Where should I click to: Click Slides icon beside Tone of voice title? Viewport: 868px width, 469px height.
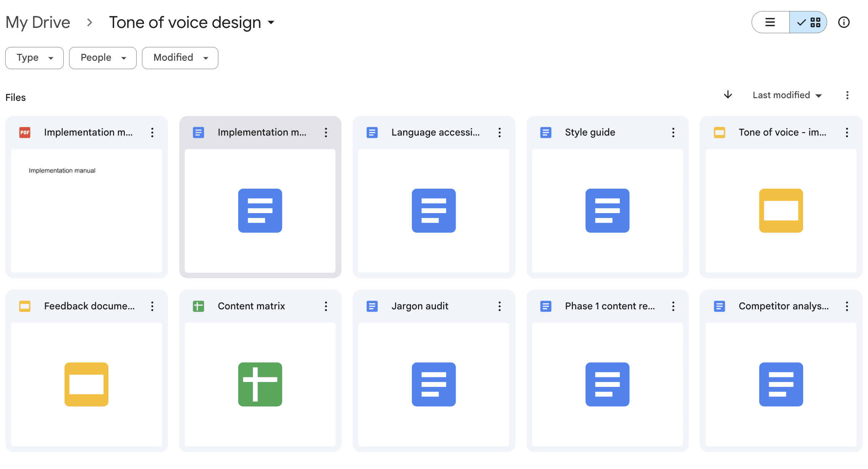(720, 133)
